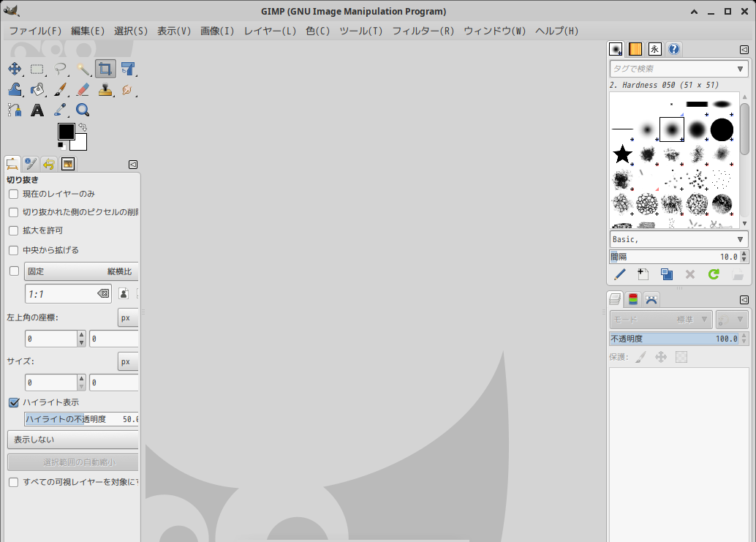Image resolution: width=756 pixels, height=542 pixels.
Task: Select the Warp Transform tool
Action: coord(15,90)
